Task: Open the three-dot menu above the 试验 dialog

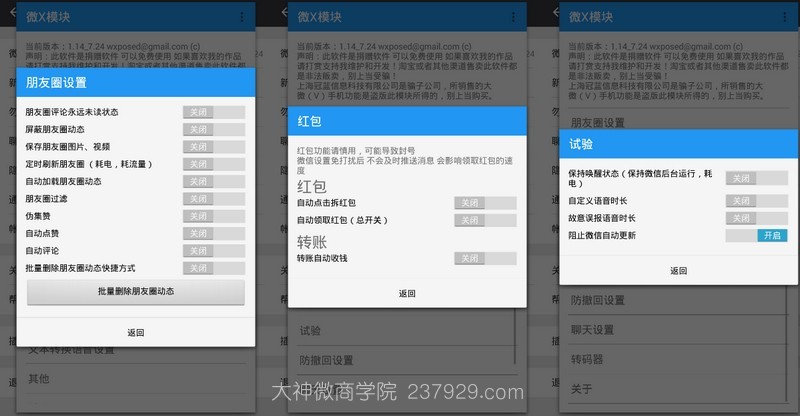Action: coord(785,17)
